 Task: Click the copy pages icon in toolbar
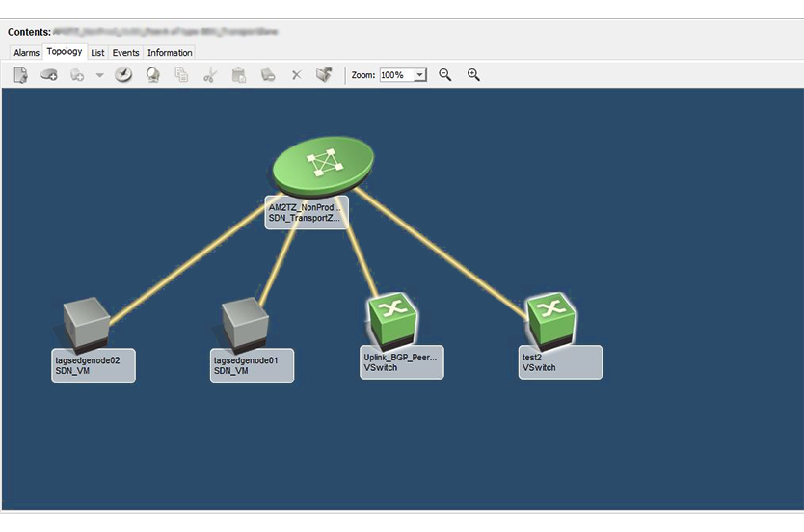point(181,75)
